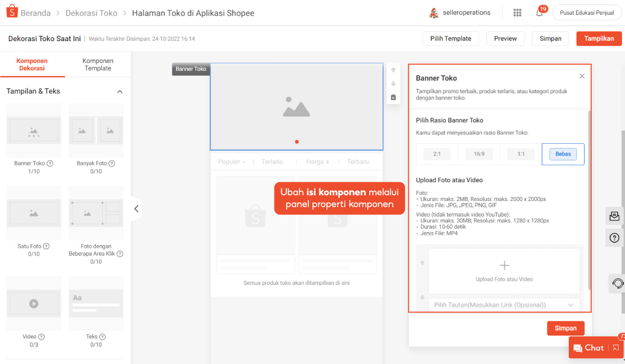Click help icon next to Banner Toko
Image resolution: width=625 pixels, height=364 pixels.
[x=50, y=164]
